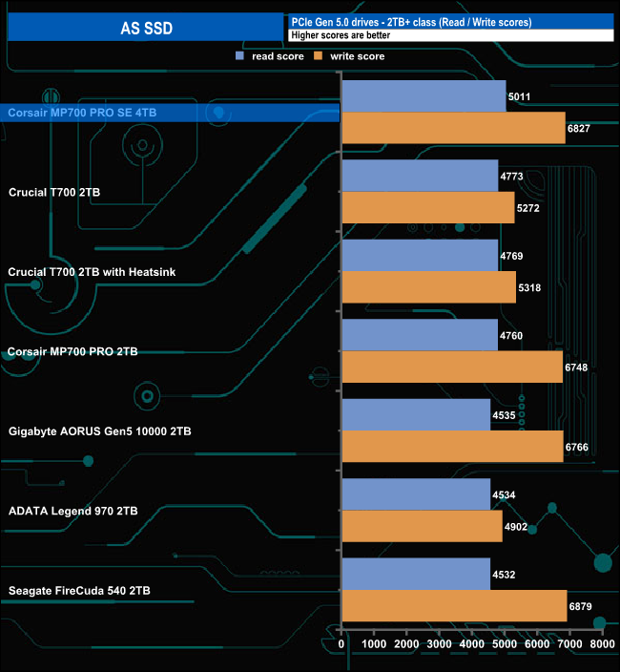This screenshot has width=620, height=672.
Task: Click the read score bar valued 5011
Action: coord(424,96)
